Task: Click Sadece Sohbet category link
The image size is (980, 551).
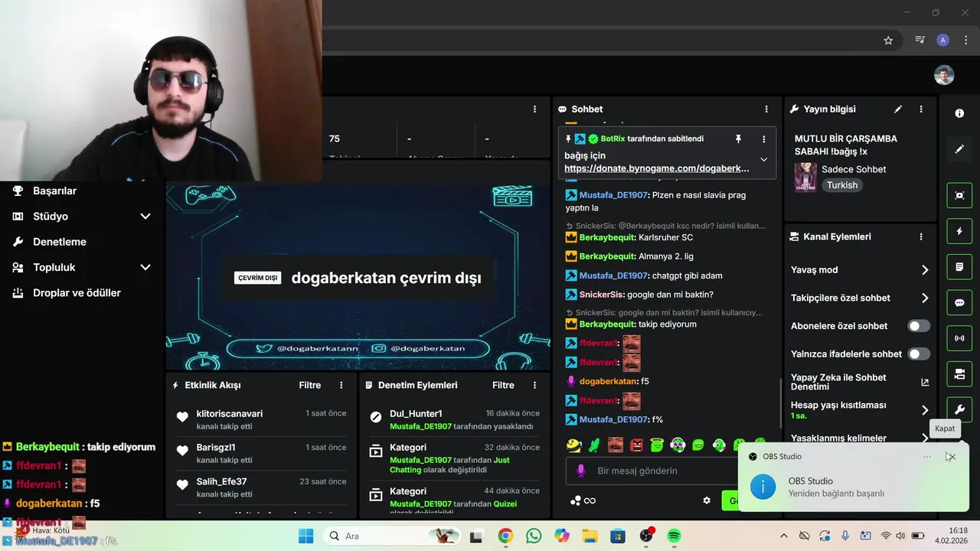Action: click(854, 169)
